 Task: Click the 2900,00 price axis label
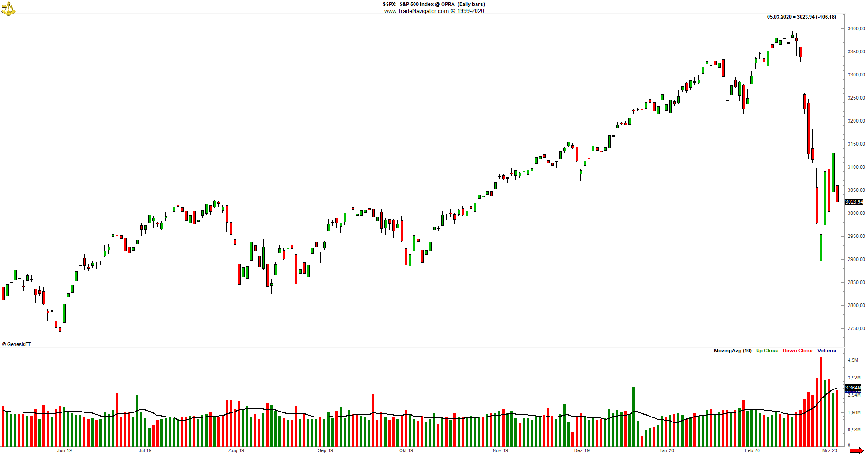pyautogui.click(x=856, y=259)
